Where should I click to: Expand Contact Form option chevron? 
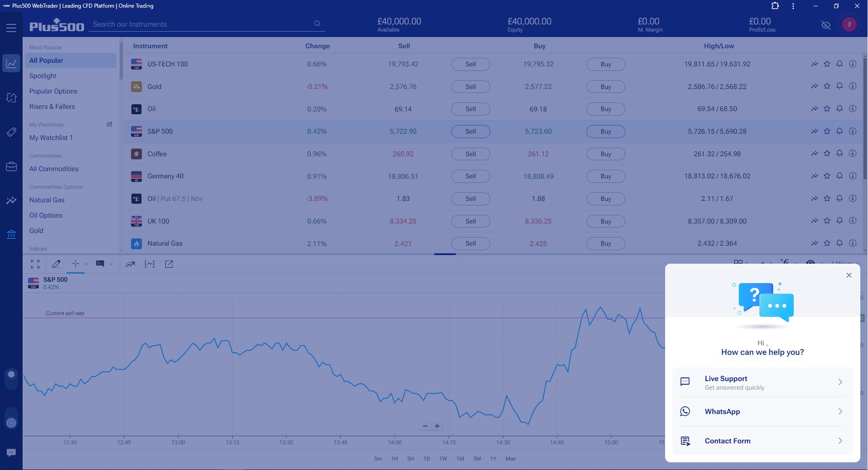(x=840, y=441)
